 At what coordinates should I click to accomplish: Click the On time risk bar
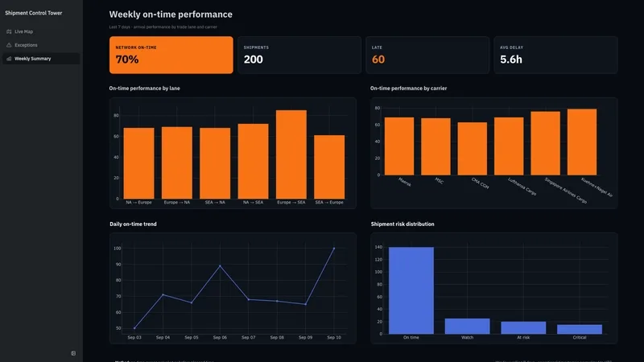(x=411, y=290)
